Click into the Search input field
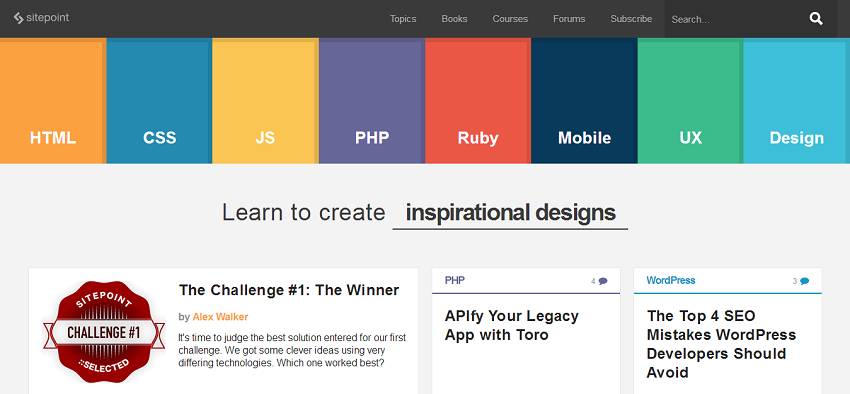This screenshot has height=394, width=850. coord(735,19)
